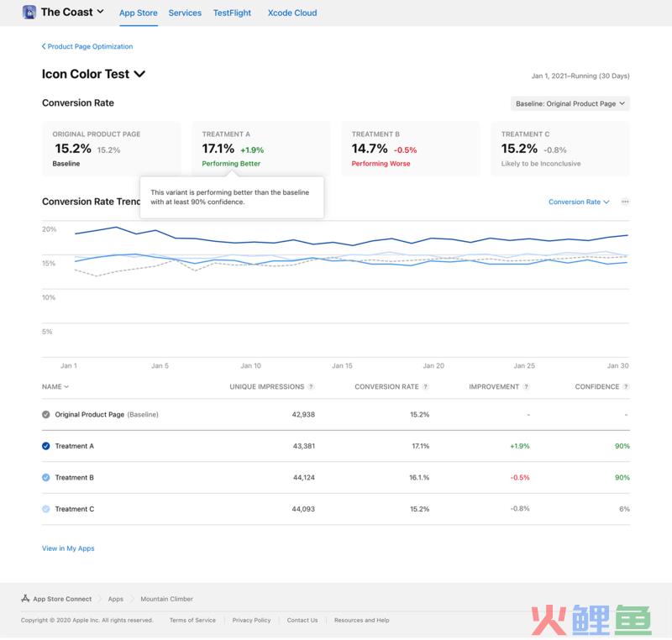Open the Conversion Rate metric dropdown
The width and height of the screenshot is (672, 640).
[x=579, y=202]
